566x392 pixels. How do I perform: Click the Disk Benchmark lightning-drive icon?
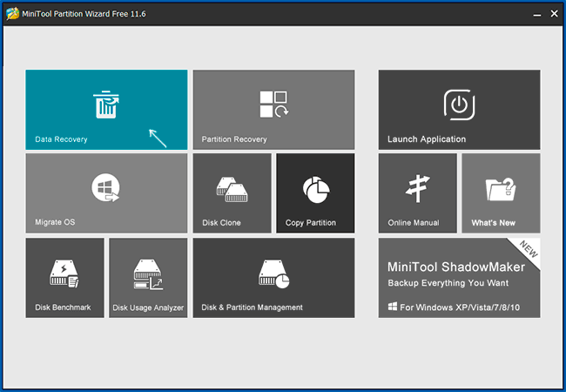[x=64, y=274]
